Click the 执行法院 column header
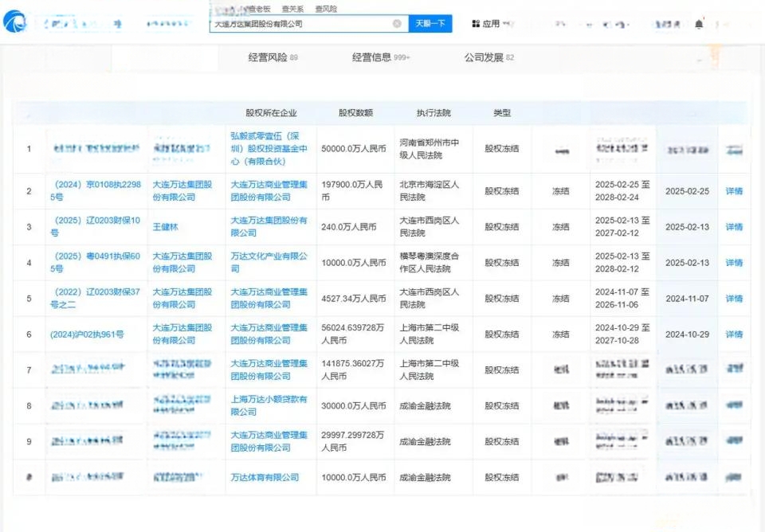This screenshot has height=532, width=765. [x=433, y=112]
